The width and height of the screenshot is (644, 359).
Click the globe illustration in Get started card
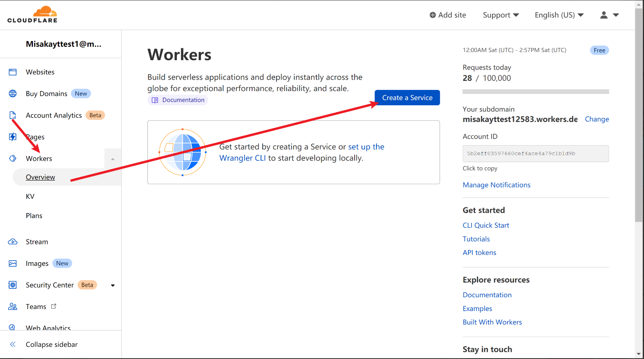point(183,152)
